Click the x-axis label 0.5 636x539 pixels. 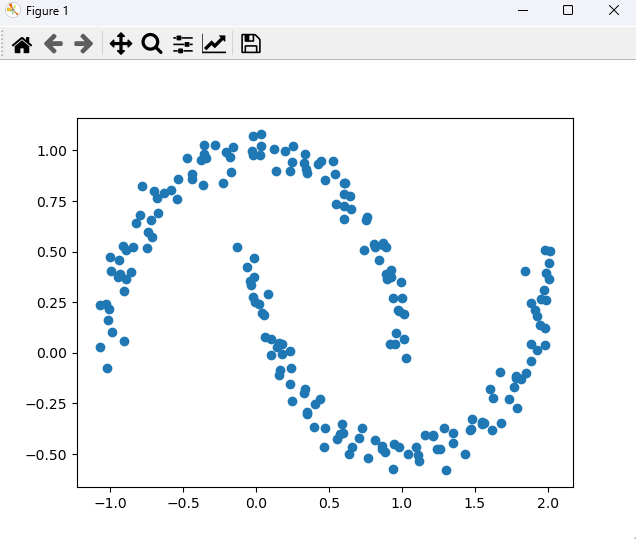click(329, 503)
